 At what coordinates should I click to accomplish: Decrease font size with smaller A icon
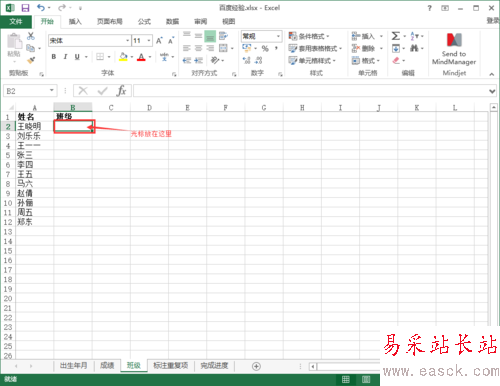tap(171, 40)
